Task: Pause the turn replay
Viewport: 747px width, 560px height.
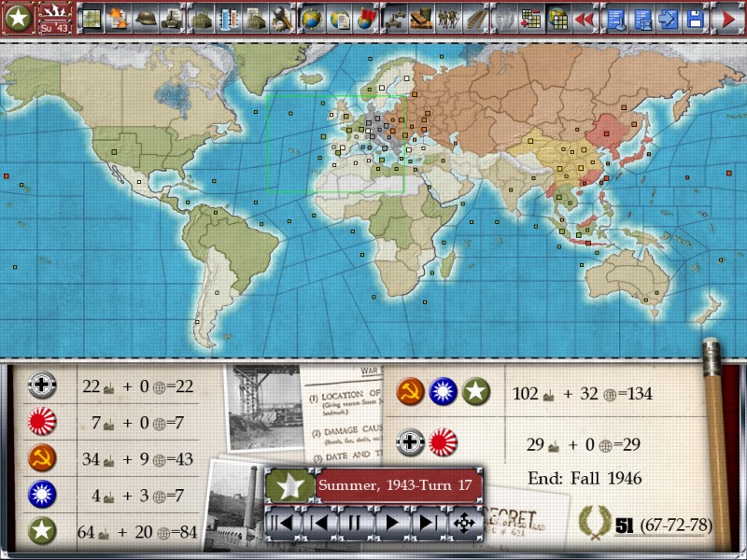Action: [356, 523]
